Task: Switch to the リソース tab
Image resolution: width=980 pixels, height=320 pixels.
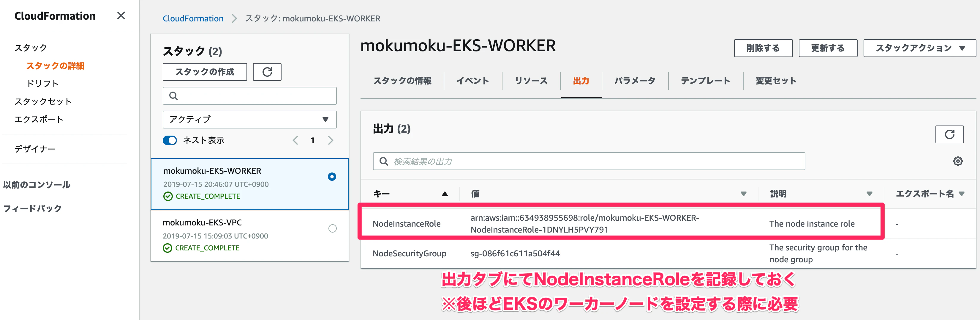Action: [531, 81]
